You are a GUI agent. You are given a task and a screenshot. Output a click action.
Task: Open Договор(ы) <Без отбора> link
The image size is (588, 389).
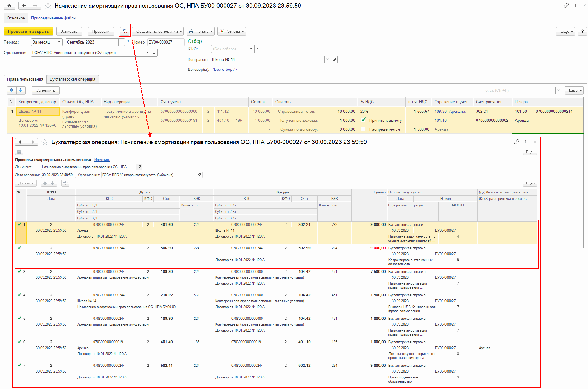pos(224,70)
